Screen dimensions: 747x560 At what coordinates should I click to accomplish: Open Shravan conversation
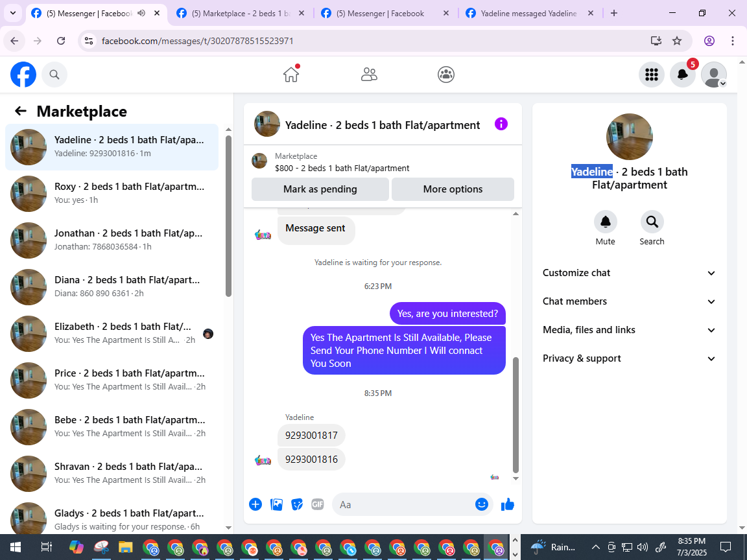click(112, 473)
